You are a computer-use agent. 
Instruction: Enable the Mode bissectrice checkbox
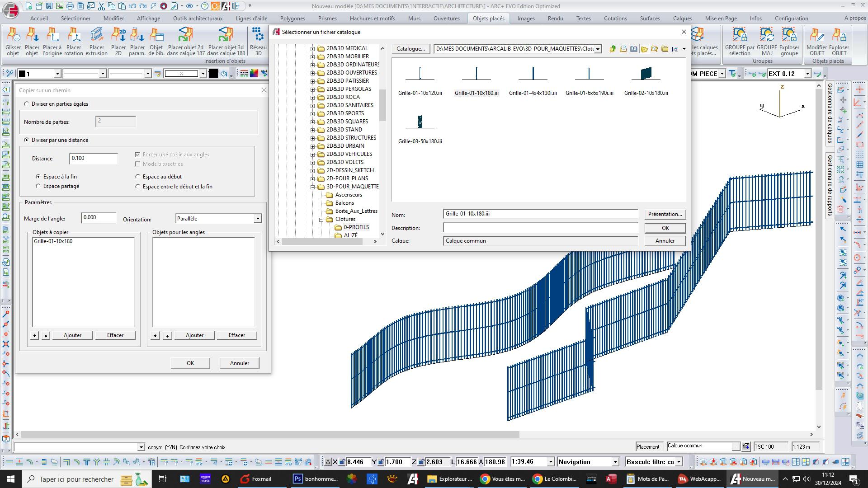click(137, 164)
